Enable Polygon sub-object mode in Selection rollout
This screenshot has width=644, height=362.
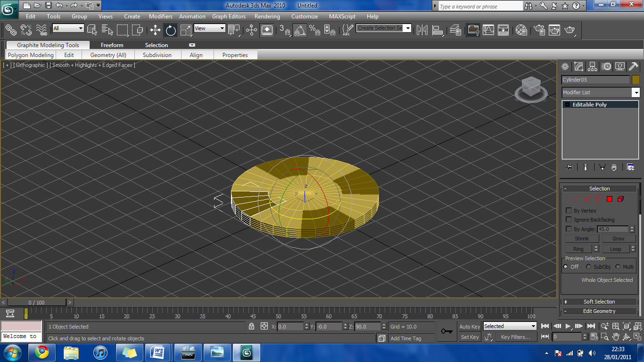[609, 198]
